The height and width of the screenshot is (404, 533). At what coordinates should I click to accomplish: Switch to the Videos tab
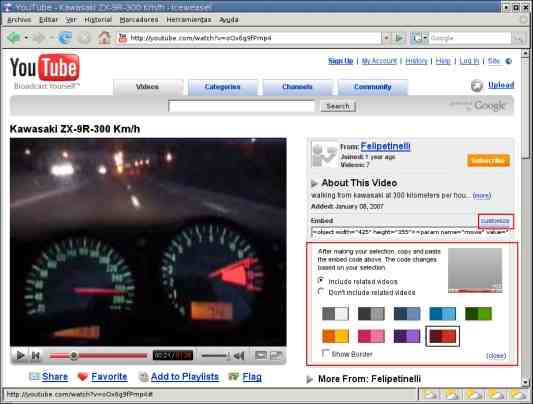click(x=148, y=87)
